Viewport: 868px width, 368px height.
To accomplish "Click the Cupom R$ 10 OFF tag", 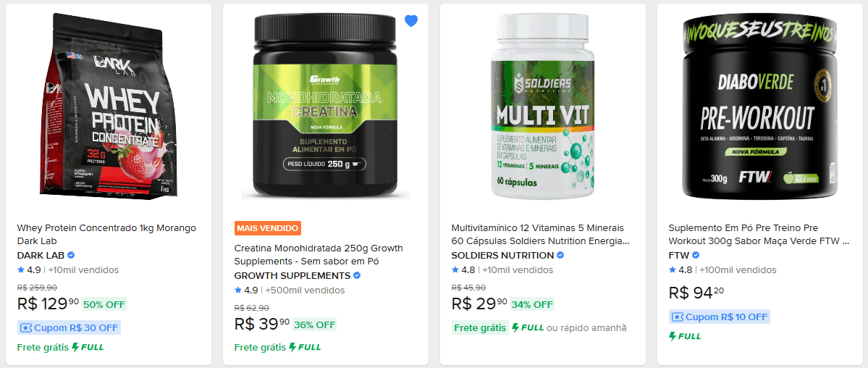I will pyautogui.click(x=719, y=317).
